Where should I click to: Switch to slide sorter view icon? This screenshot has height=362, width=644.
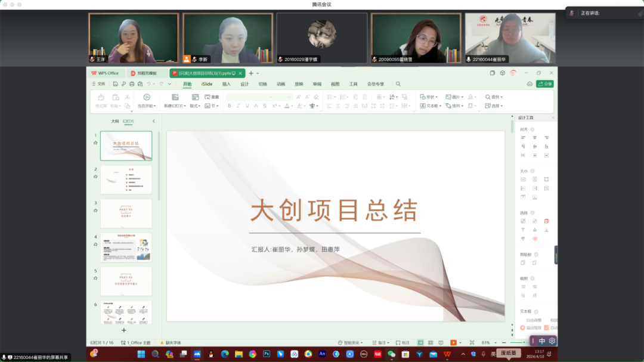431,343
